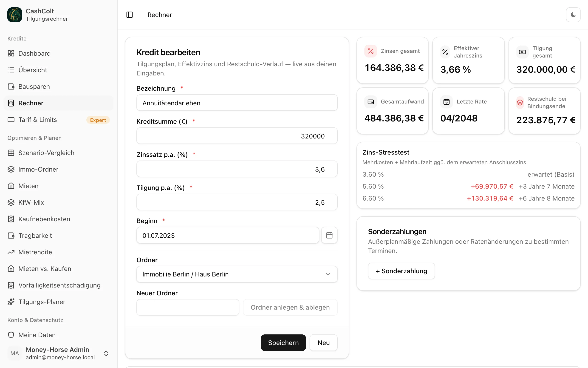Click the 320.000,00 € Tilgung value
588x368 pixels.
pos(546,70)
